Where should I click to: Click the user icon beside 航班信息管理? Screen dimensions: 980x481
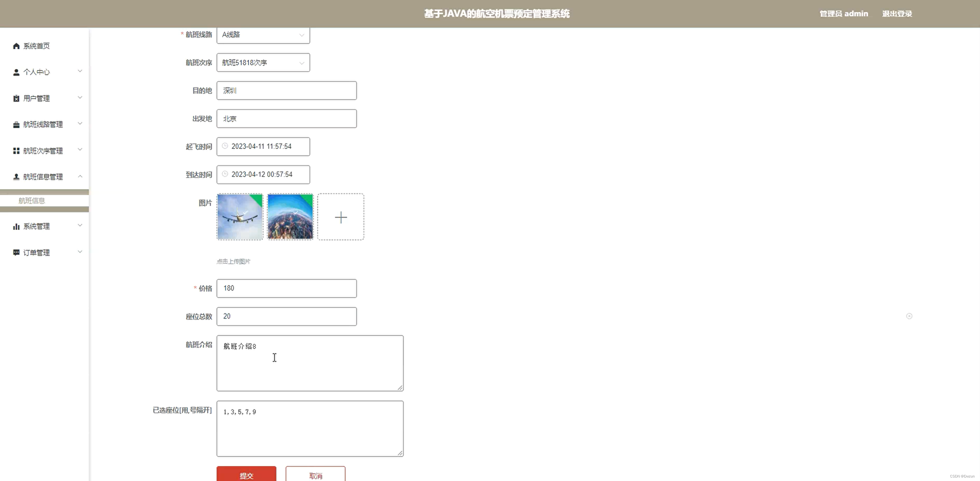click(x=16, y=177)
